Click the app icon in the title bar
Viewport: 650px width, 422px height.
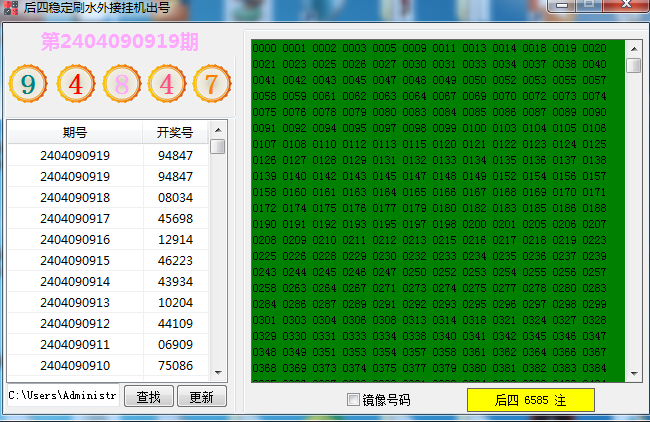click(x=11, y=8)
